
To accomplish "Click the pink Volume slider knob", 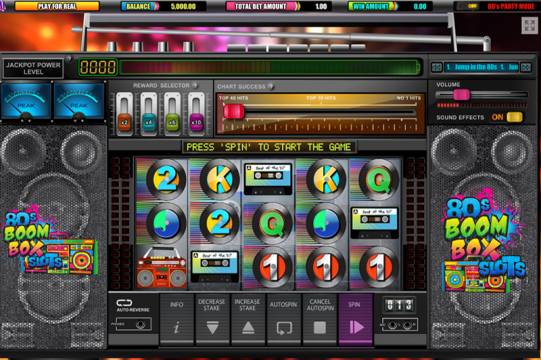I will click(x=461, y=95).
